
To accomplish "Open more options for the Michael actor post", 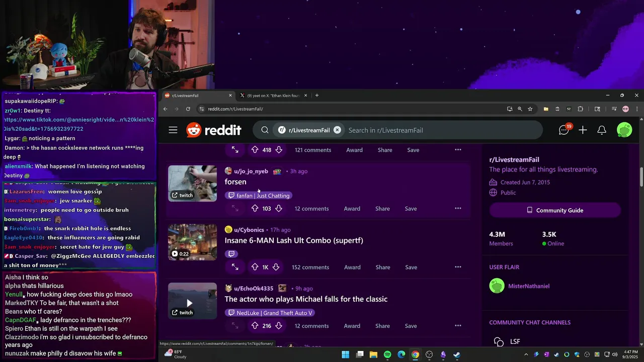I will (458, 326).
